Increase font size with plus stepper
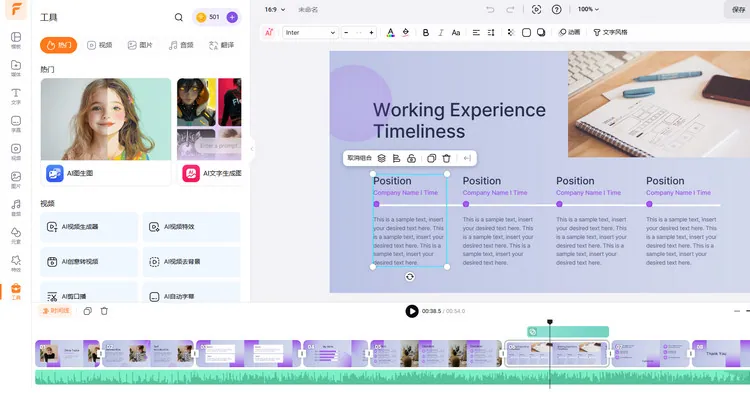 tap(371, 33)
